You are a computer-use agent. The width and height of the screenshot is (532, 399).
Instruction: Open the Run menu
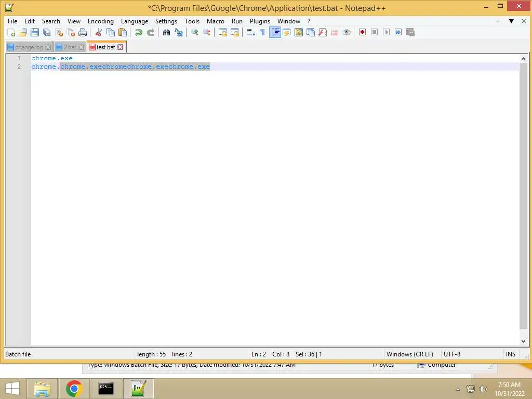point(237,21)
